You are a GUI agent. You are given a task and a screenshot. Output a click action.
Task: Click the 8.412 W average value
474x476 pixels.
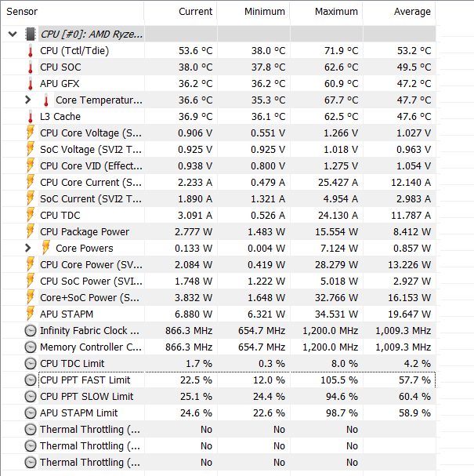point(412,231)
